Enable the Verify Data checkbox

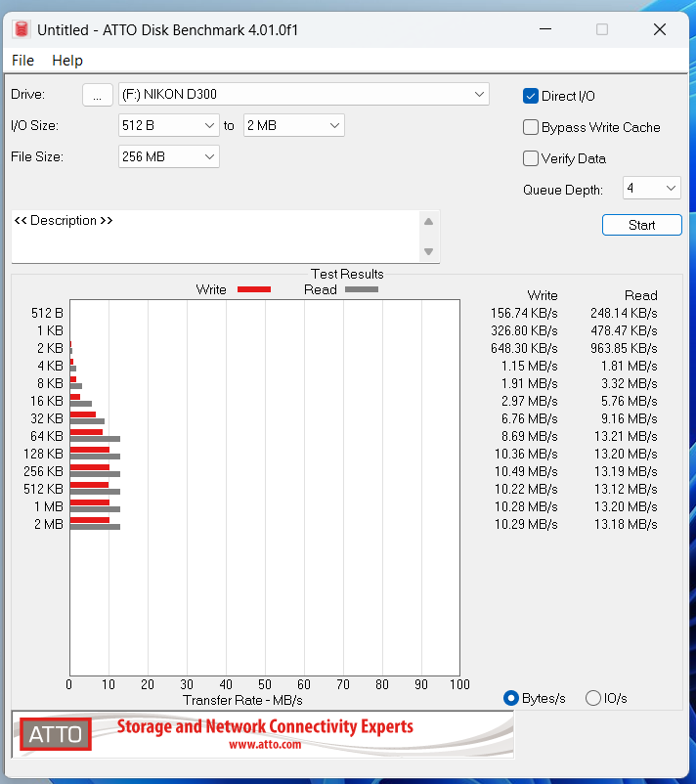pos(531,158)
